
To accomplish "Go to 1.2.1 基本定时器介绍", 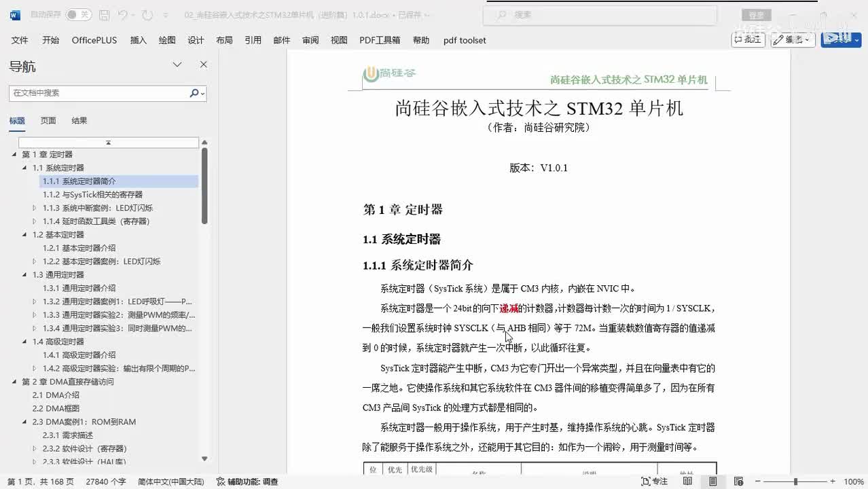I will [79, 248].
